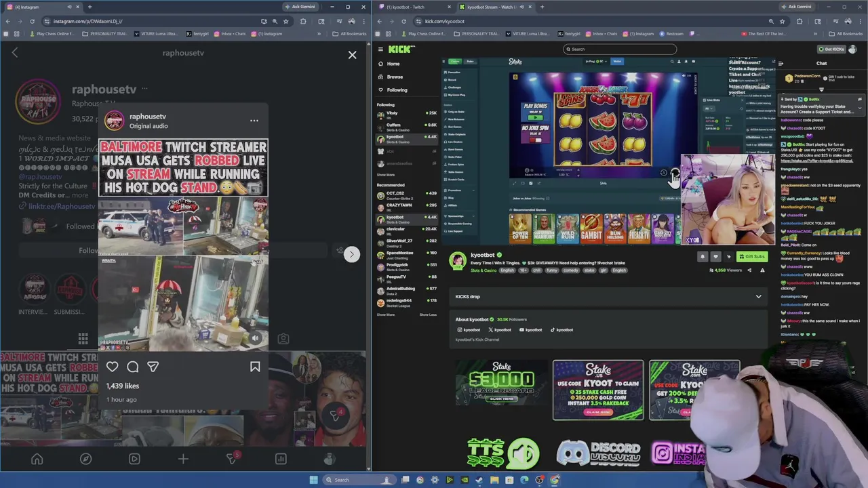868x488 pixels.
Task: Go to next Instagram post with arrow
Action: 351,254
